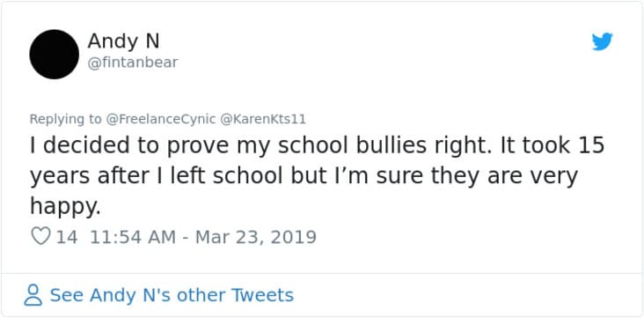Click the phrase years after I left school

click(156, 175)
